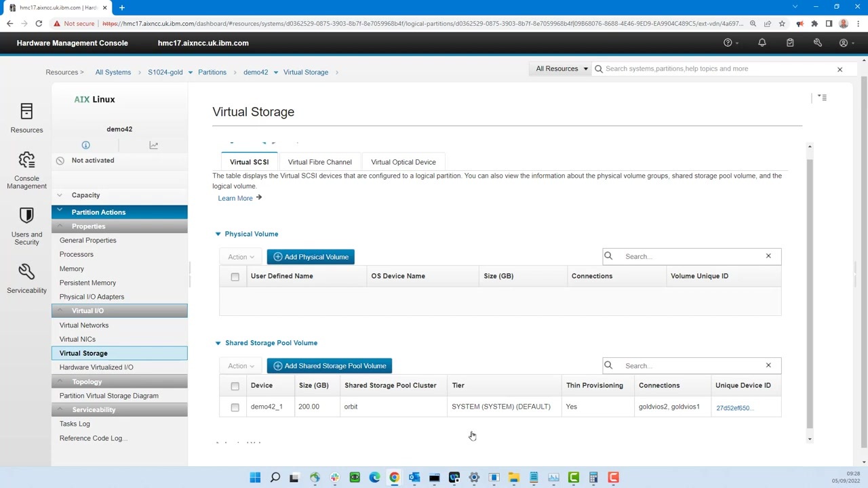Viewport: 868px width, 488px height.
Task: Click Add Physical Volume button
Action: pyautogui.click(x=311, y=257)
